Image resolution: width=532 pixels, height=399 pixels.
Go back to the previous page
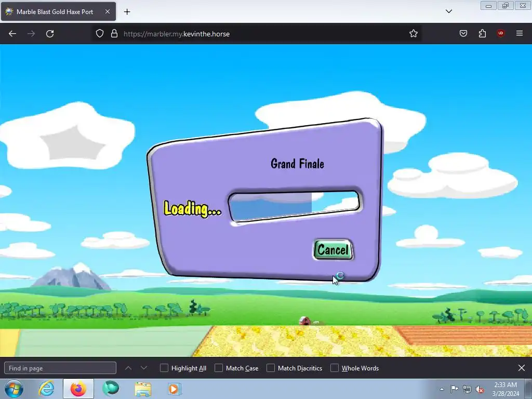12,34
